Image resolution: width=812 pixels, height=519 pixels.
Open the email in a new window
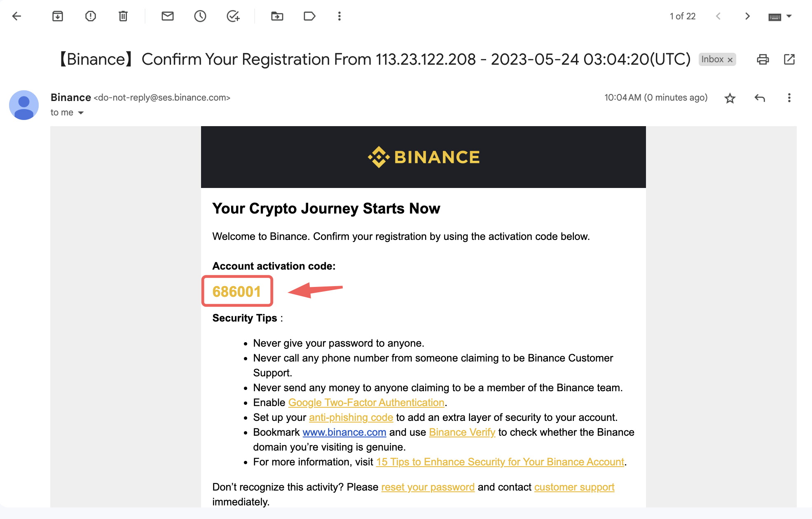789,59
